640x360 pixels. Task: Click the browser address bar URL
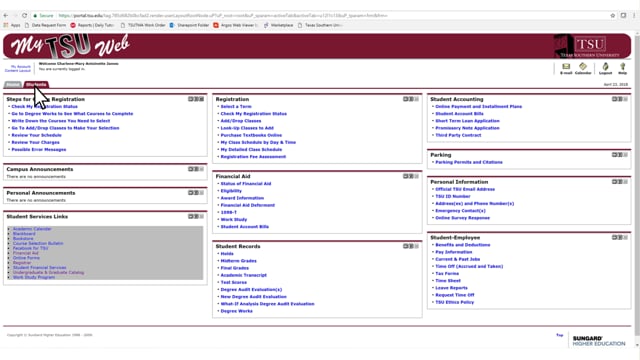click(222, 16)
